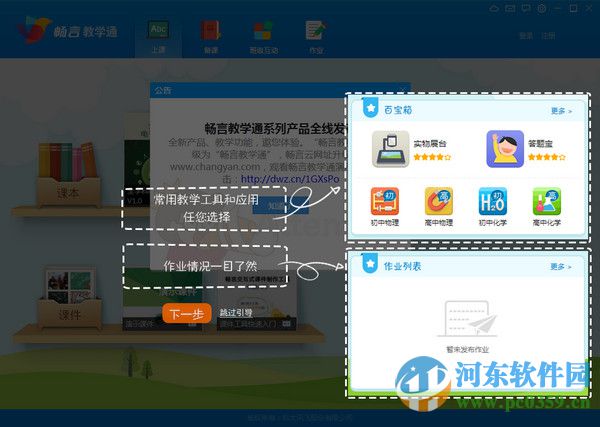The image size is (600, 427).
Task: Open the 课件 photo box on shelf
Action: pyautogui.click(x=70, y=297)
